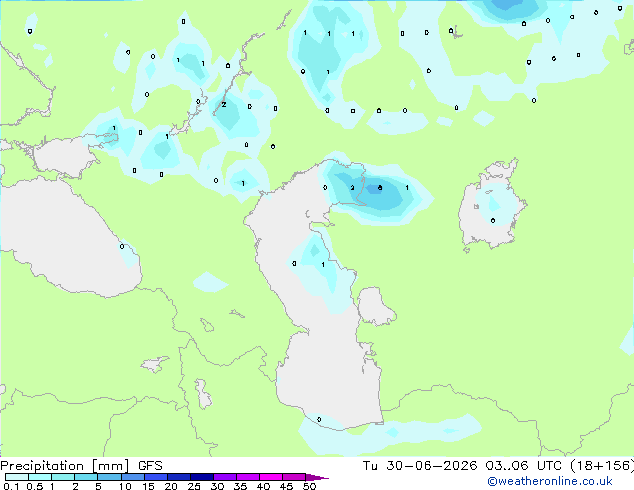Click the 15 to 20 mm legend swatch
Viewport: 634px width, 490px height.
click(x=156, y=477)
